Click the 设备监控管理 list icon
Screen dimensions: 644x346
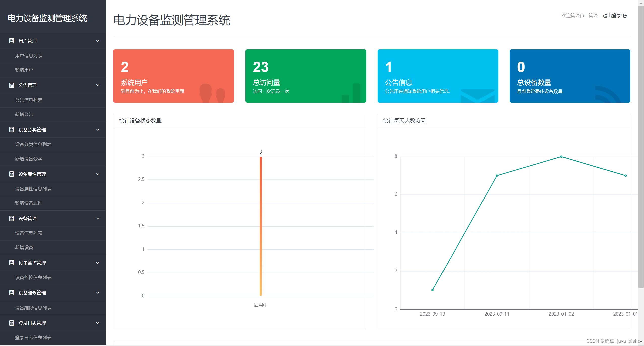point(12,263)
